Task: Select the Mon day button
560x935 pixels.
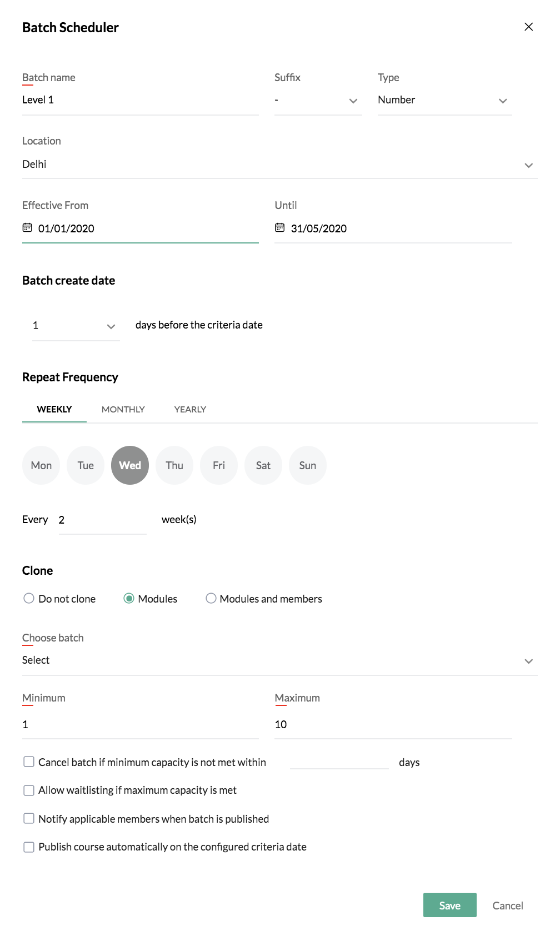Action: coord(41,465)
